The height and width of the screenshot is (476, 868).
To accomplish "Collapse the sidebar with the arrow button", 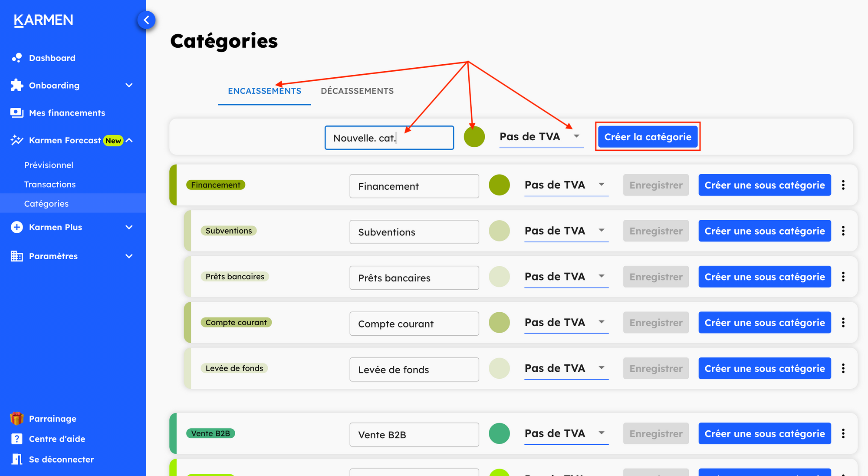I will (x=146, y=20).
